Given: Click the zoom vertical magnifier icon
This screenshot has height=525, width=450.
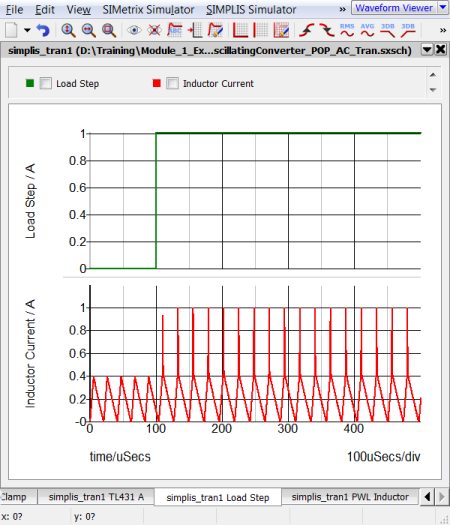Looking at the screenshot, I should [68, 30].
